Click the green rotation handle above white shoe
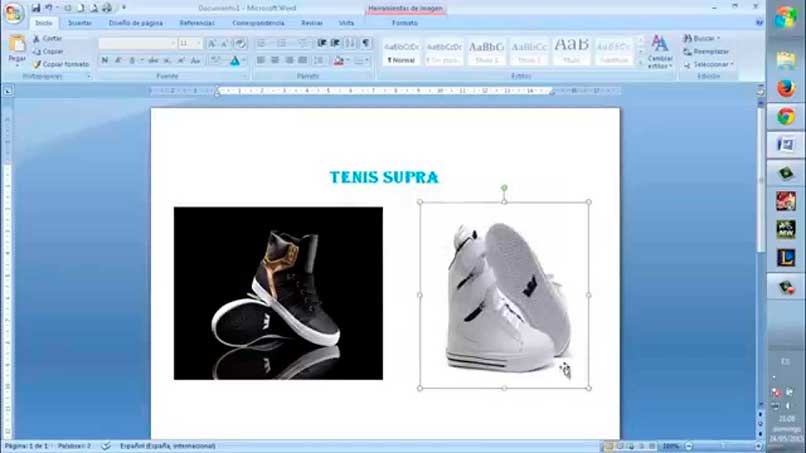This screenshot has width=806, height=453. click(504, 188)
